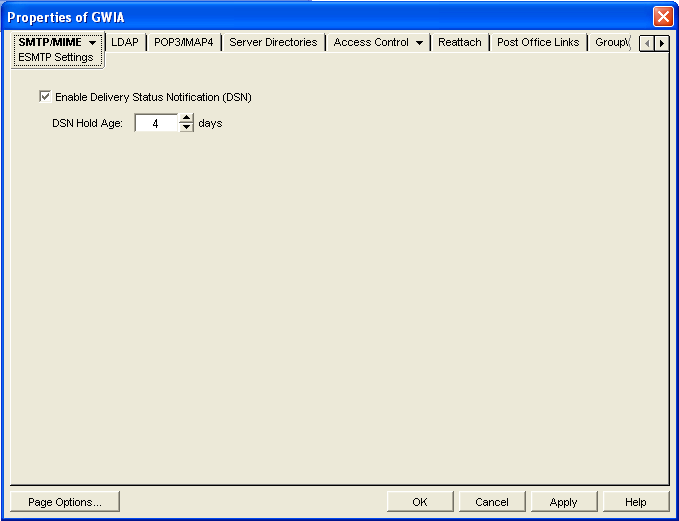
Task: Open the Access Control tab
Action: tap(371, 42)
